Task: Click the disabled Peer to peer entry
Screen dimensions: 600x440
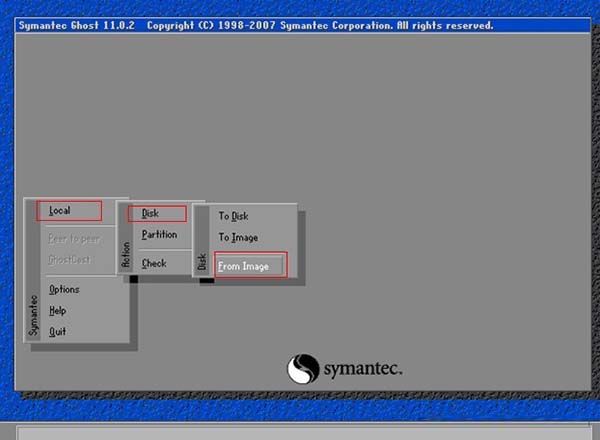Action: pos(74,239)
